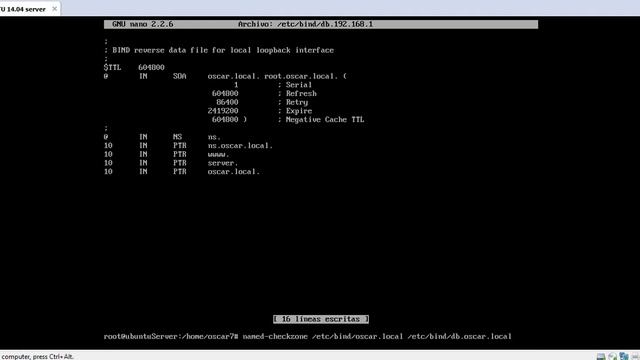Click the last PTR record 'oscar.local.'
This screenshot has width=640, height=360.
182,171
